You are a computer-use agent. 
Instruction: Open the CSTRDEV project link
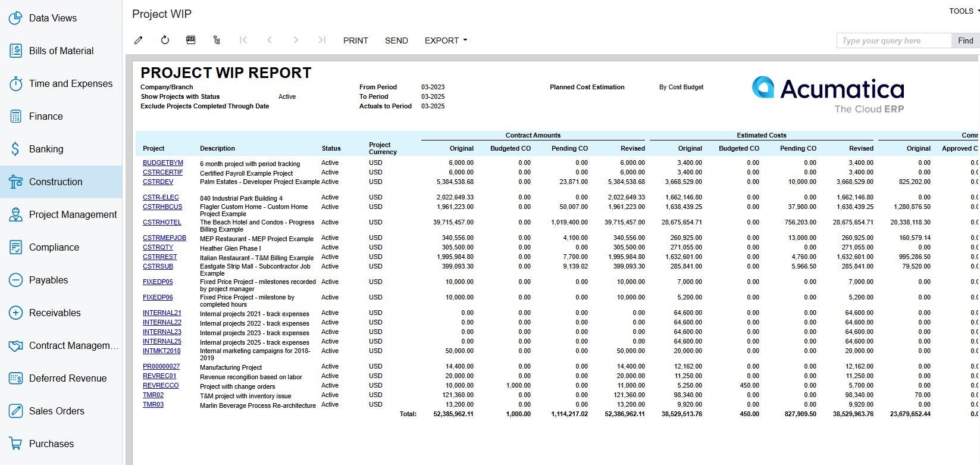coord(158,182)
